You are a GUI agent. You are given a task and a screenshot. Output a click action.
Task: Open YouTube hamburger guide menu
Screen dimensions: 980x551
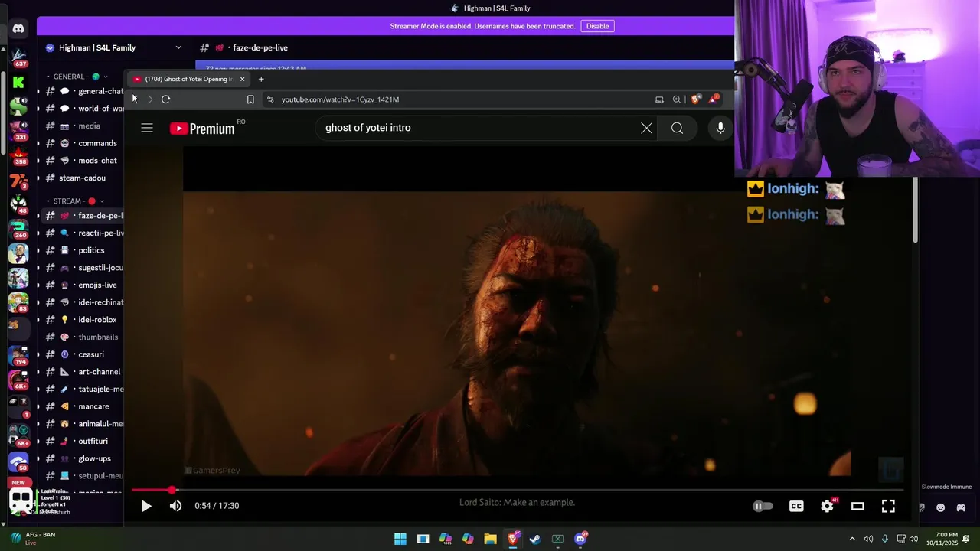coord(147,128)
